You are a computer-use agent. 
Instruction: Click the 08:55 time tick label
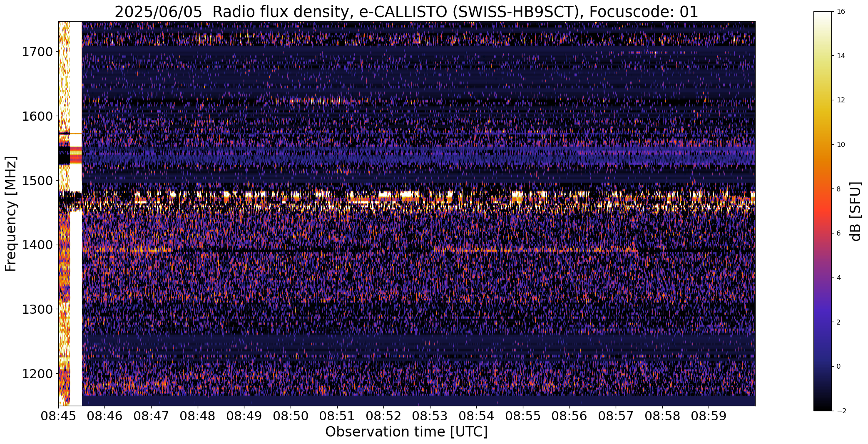pos(523,416)
